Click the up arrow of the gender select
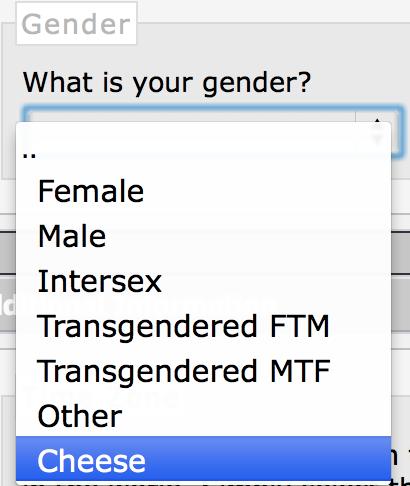410x486 pixels. (377, 120)
